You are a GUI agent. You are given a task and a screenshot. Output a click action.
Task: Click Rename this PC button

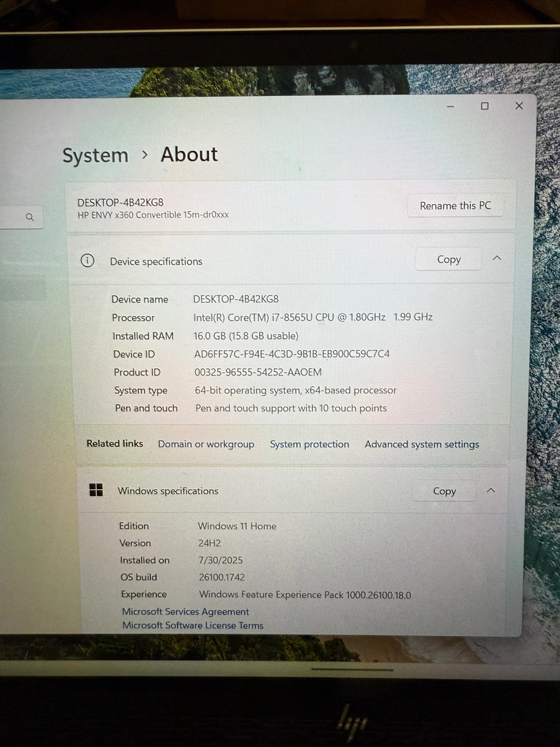pos(455,205)
